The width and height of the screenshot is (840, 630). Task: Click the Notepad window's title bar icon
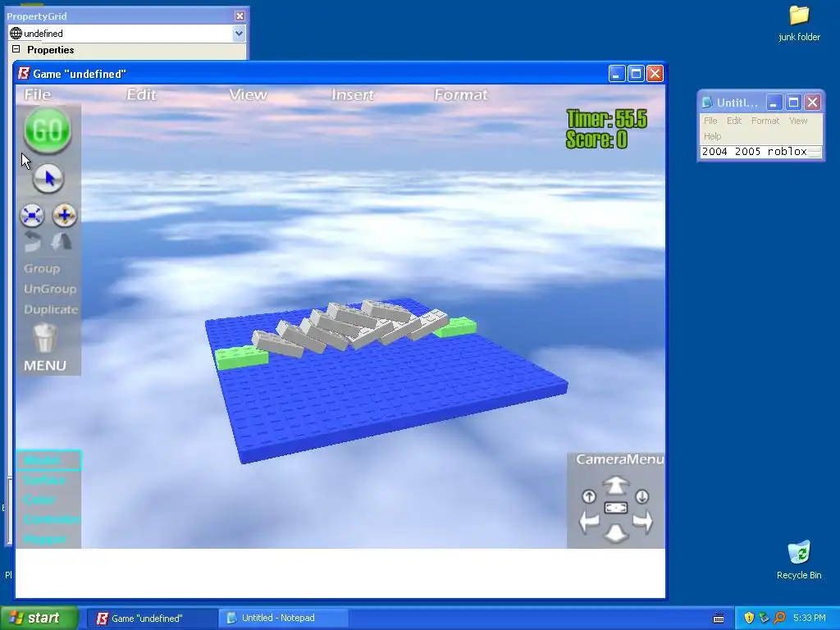707,103
